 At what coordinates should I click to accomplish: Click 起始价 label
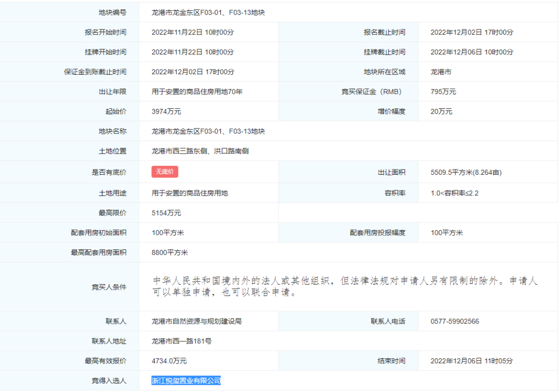pos(116,111)
